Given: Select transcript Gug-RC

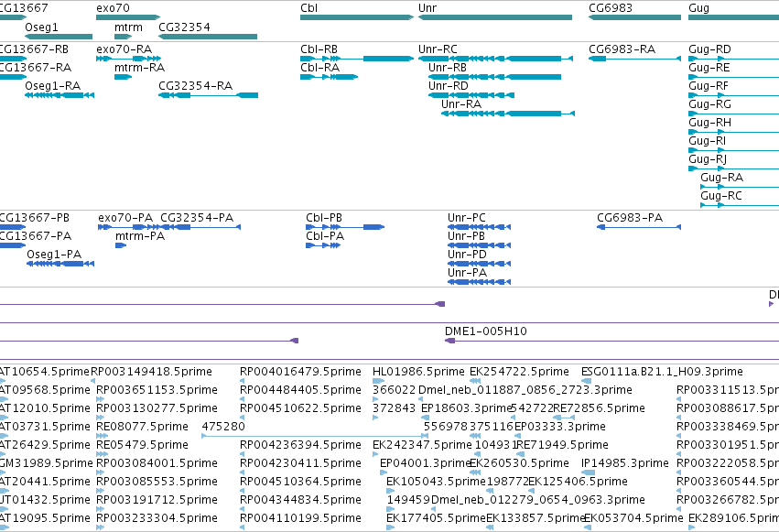Looking at the screenshot, I should pyautogui.click(x=740, y=206).
